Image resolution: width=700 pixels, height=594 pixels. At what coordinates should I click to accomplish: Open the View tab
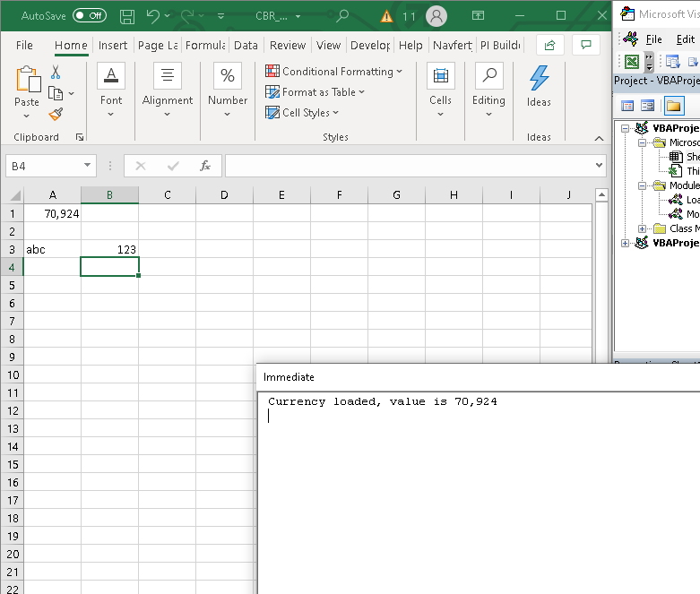pos(328,45)
